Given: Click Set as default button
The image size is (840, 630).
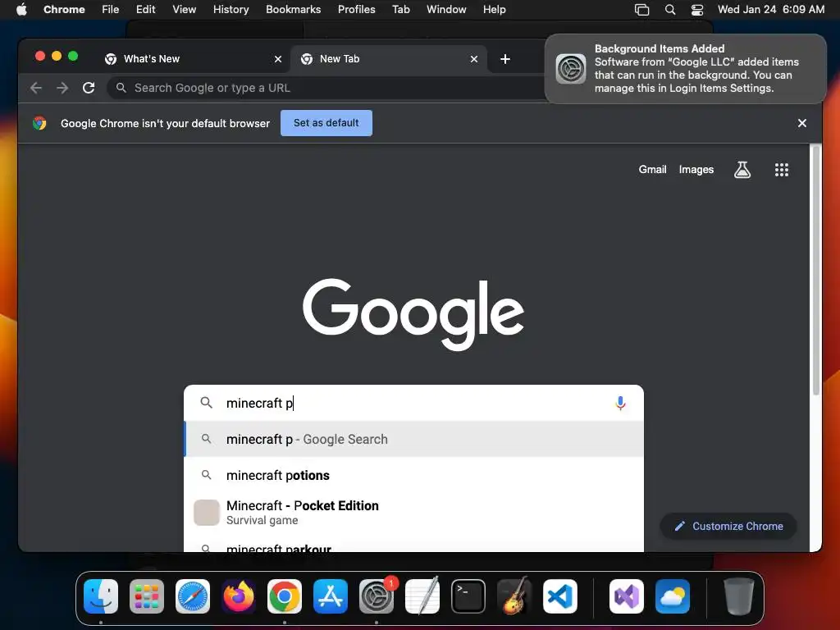Looking at the screenshot, I should pyautogui.click(x=326, y=123).
